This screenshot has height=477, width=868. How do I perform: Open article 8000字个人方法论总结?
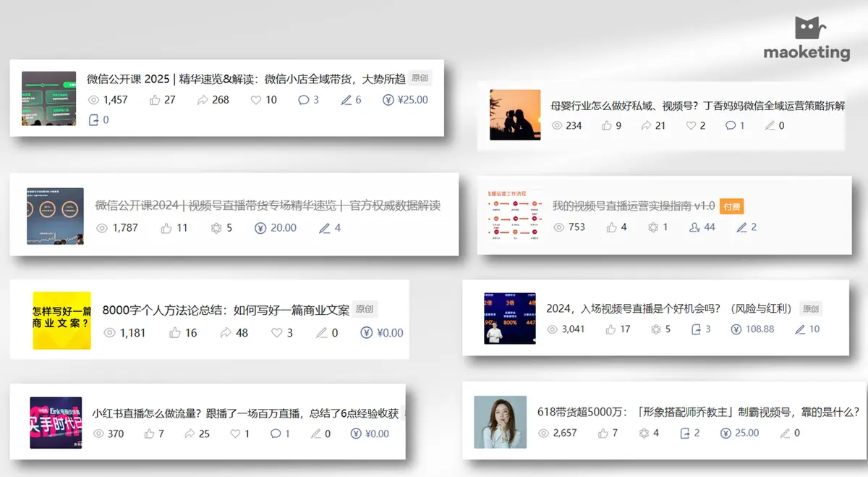[226, 311]
